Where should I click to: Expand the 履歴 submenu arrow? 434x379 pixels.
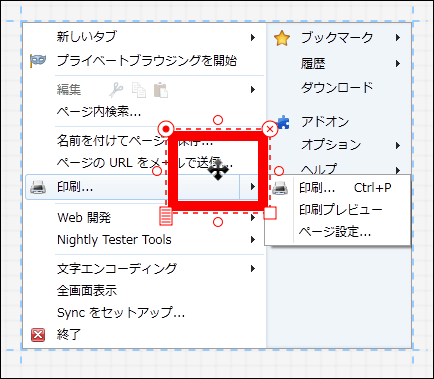pyautogui.click(x=398, y=63)
